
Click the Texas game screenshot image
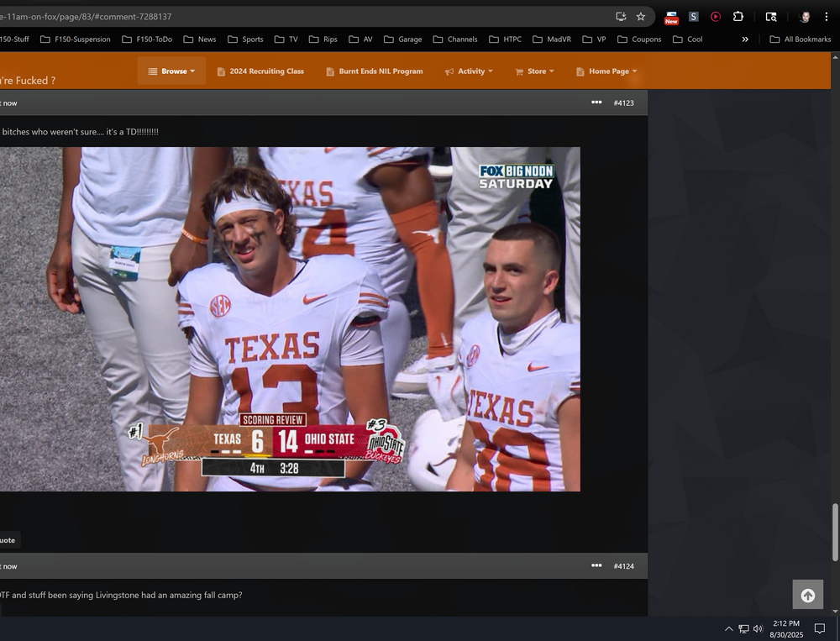290,319
